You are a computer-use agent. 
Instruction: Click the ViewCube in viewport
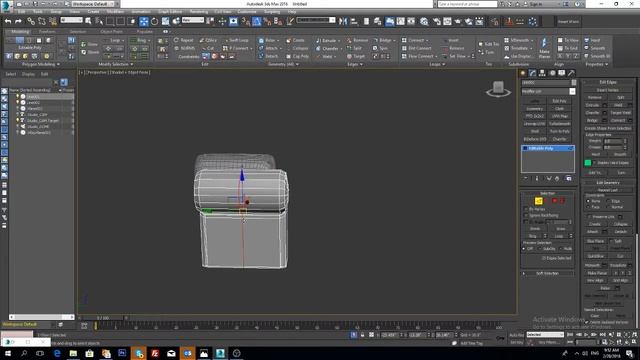[x=498, y=89]
